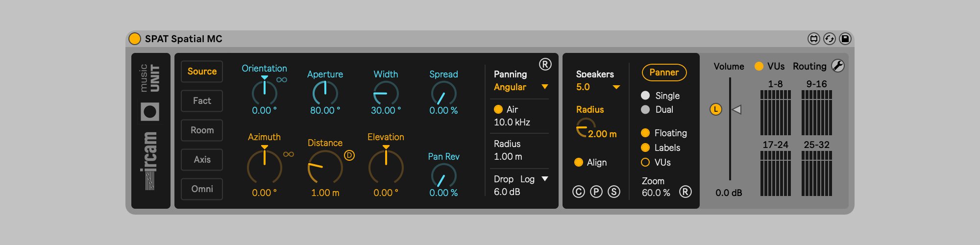Click the Aperture 80.00 ° value
The height and width of the screenshot is (245, 980).
pyautogui.click(x=325, y=111)
